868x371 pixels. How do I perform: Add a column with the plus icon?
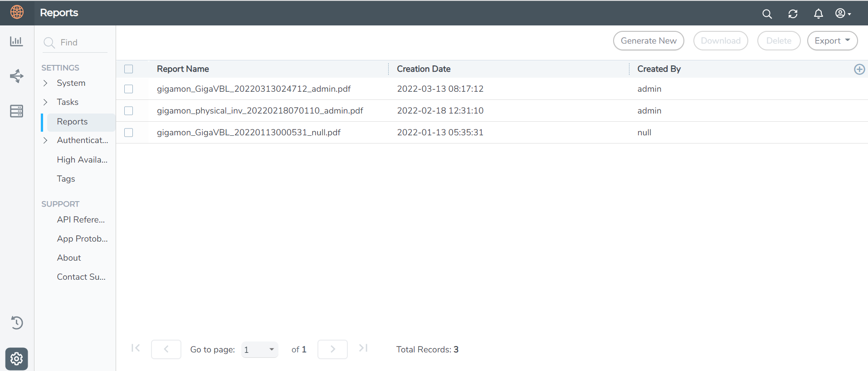click(859, 69)
